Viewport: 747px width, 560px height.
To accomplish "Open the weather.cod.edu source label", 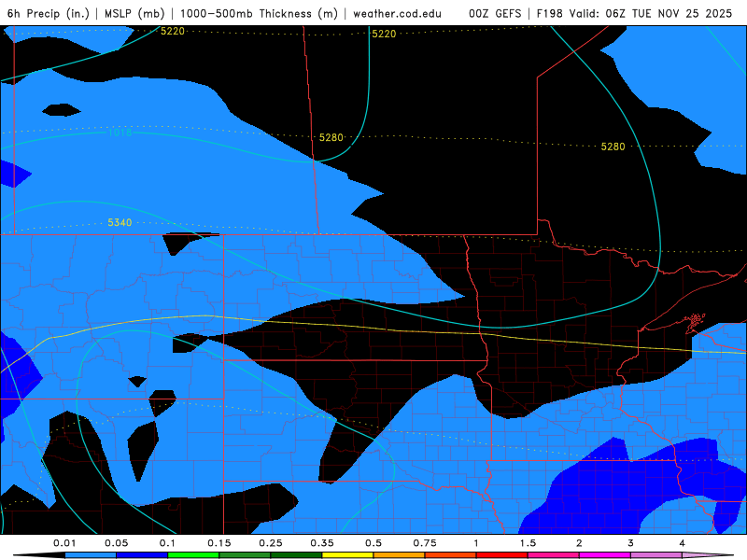I will click(397, 13).
